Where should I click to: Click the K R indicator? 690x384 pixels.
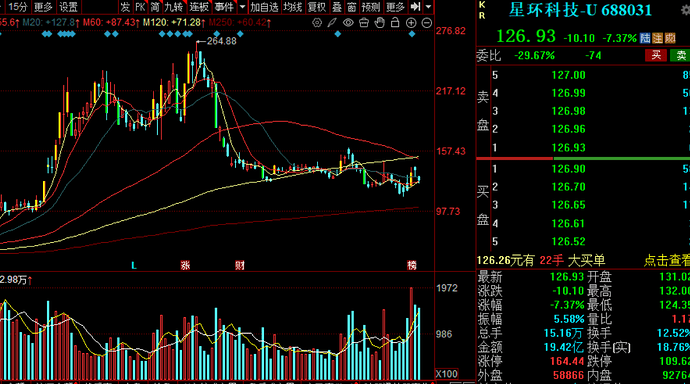tap(482, 10)
